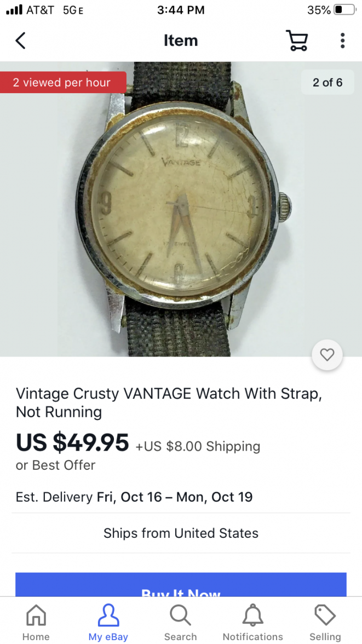Open the shopping cart
The image size is (362, 644).
tap(297, 41)
